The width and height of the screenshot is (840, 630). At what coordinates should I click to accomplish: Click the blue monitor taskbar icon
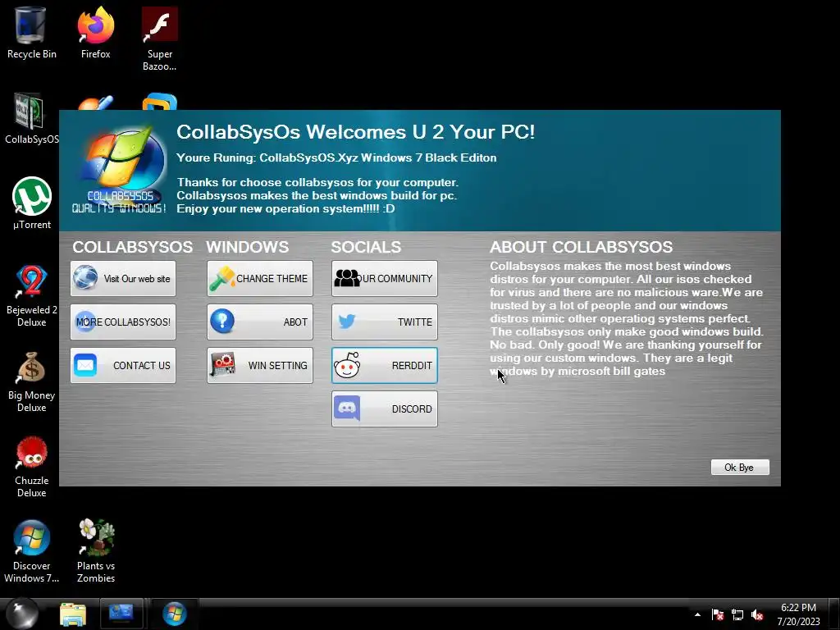pyautogui.click(x=121, y=614)
